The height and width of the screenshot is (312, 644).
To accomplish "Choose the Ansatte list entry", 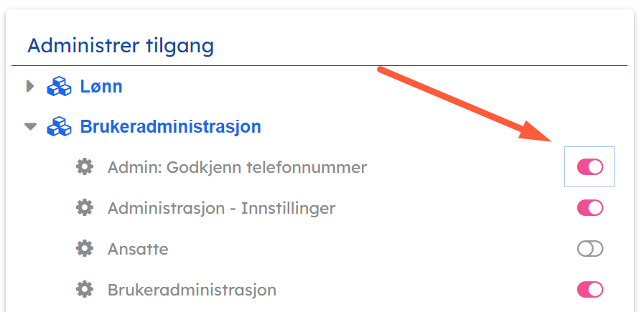I will 138,249.
